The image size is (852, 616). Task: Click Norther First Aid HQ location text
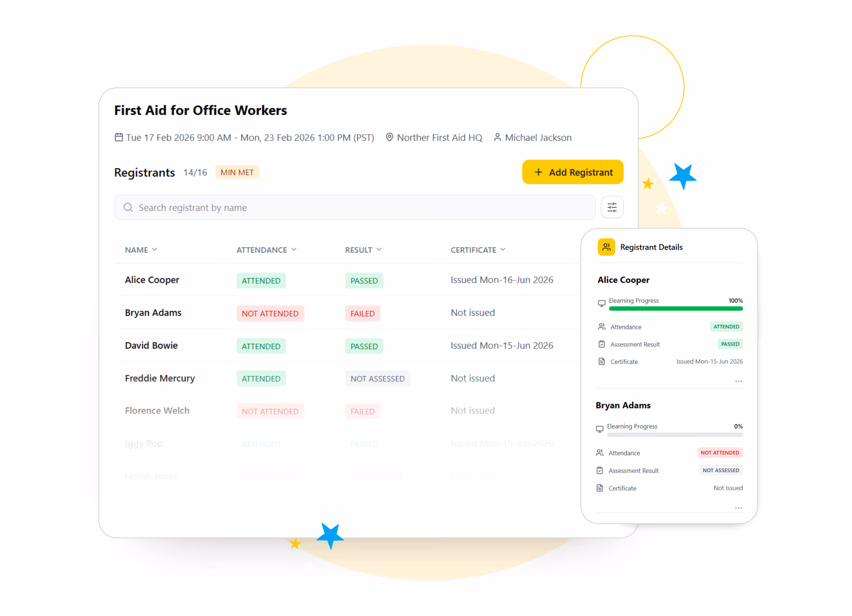tap(439, 138)
